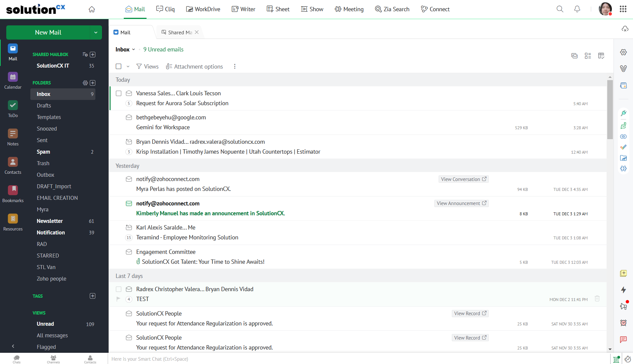Open Writer from top navigation

tap(243, 9)
